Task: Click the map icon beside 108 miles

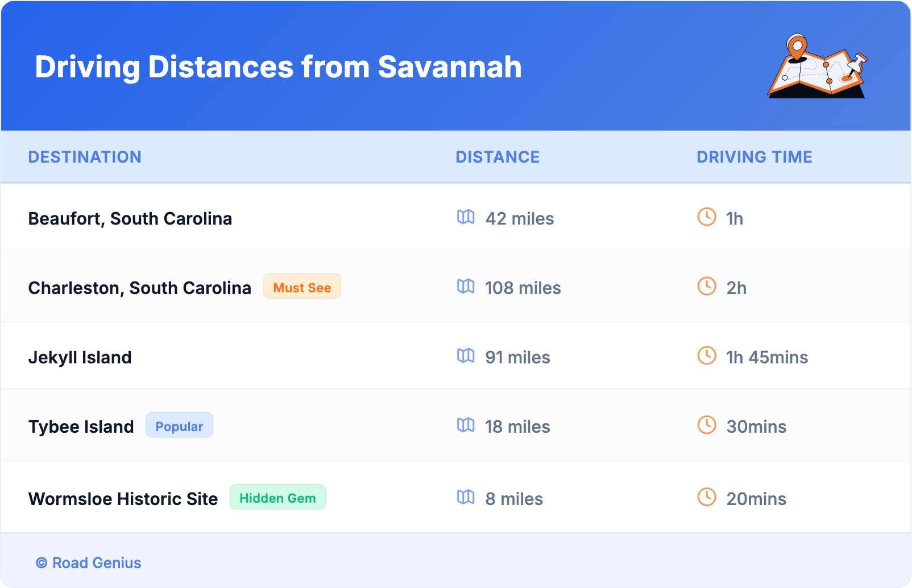Action: click(x=466, y=287)
